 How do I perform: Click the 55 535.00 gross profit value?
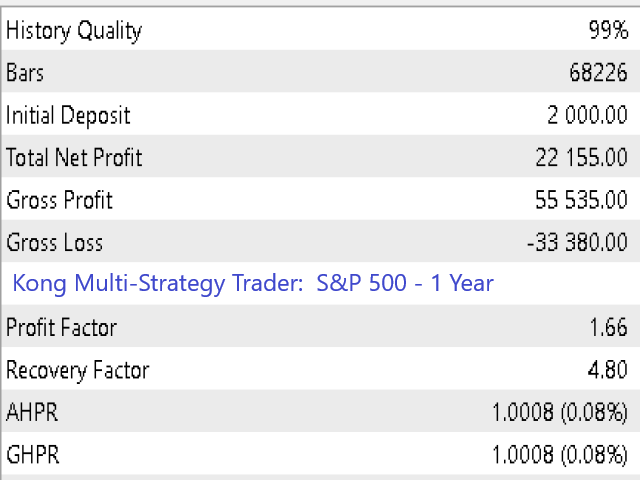(x=582, y=200)
